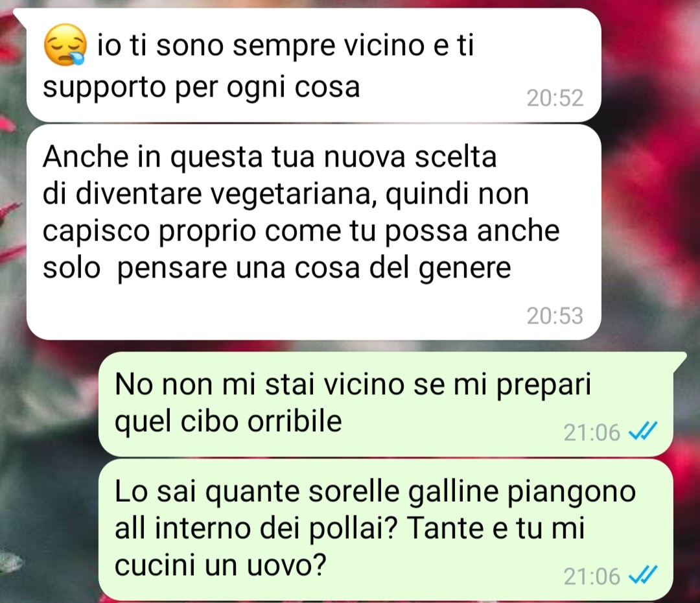Click the chat wallpaper right of received messages
This screenshot has height=603, width=700.
point(649,179)
